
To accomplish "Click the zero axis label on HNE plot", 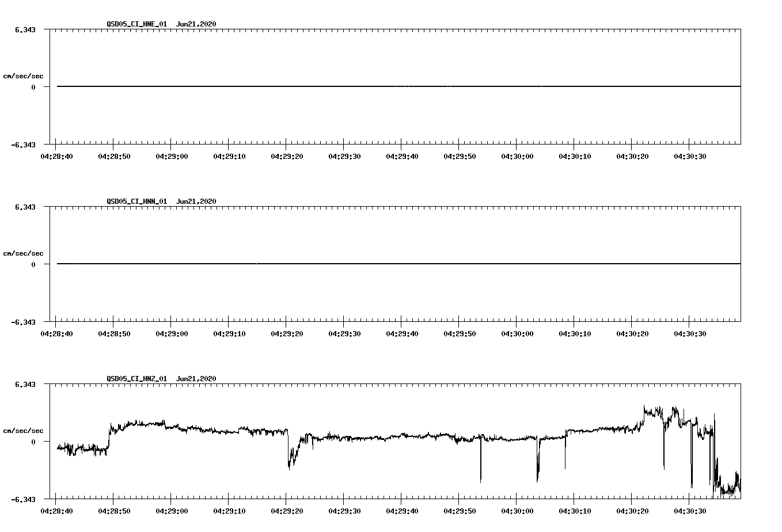I will click(33, 87).
